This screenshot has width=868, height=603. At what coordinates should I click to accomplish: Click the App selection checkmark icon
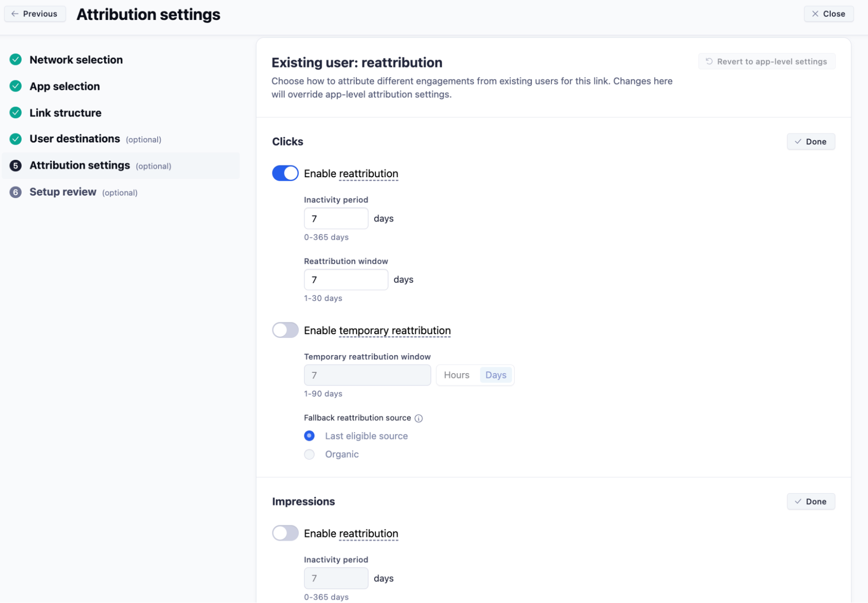click(x=16, y=86)
